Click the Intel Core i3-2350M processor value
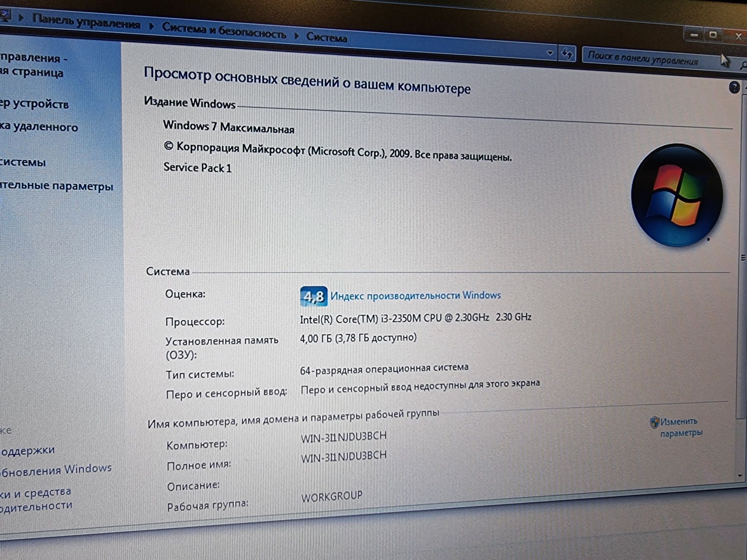Image resolution: width=747 pixels, height=560 pixels. tap(415, 318)
